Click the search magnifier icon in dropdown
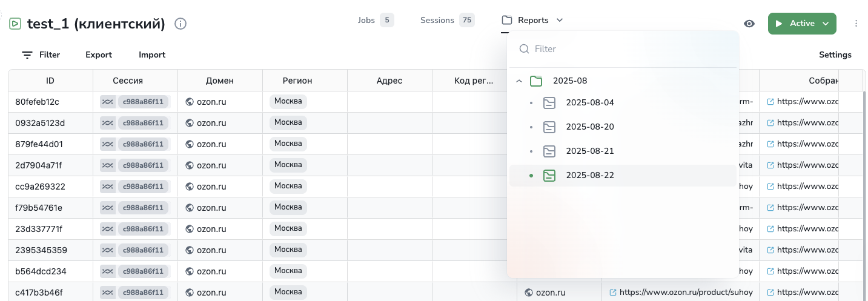The image size is (868, 301). [x=525, y=49]
